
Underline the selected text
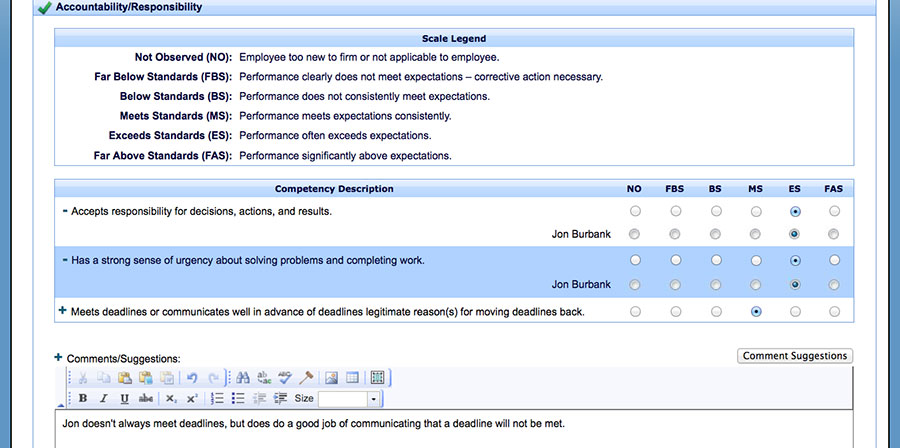pos(125,398)
